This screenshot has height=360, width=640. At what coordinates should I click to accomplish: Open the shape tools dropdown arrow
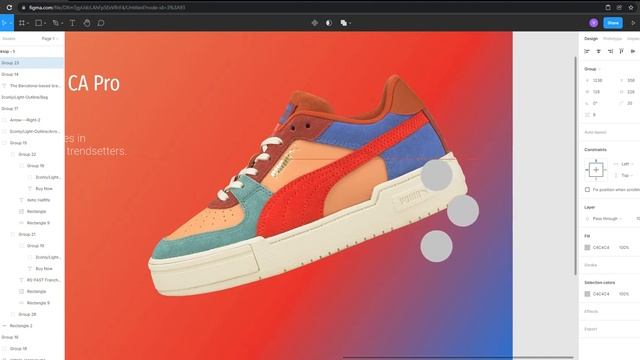(x=45, y=24)
